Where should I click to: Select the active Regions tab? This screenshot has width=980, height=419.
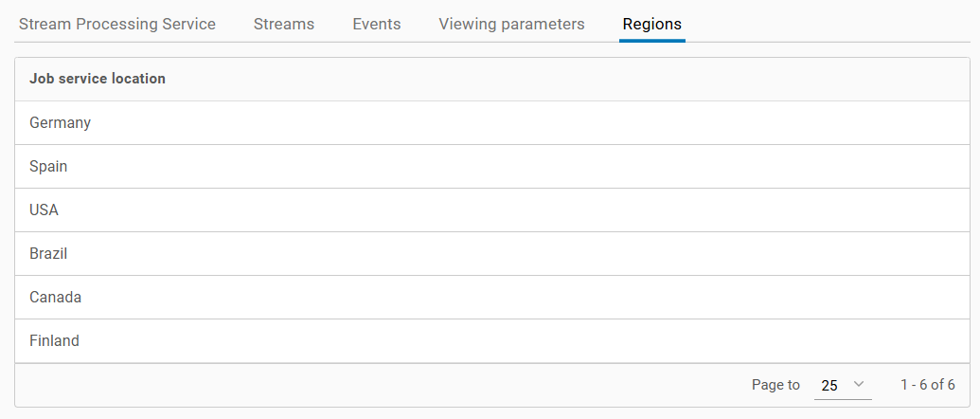click(652, 24)
